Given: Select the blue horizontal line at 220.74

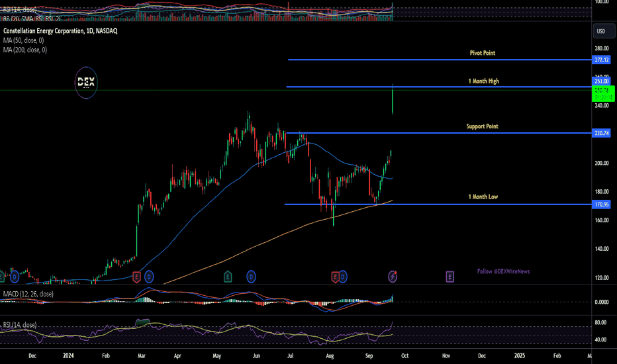Looking at the screenshot, I should [439, 133].
